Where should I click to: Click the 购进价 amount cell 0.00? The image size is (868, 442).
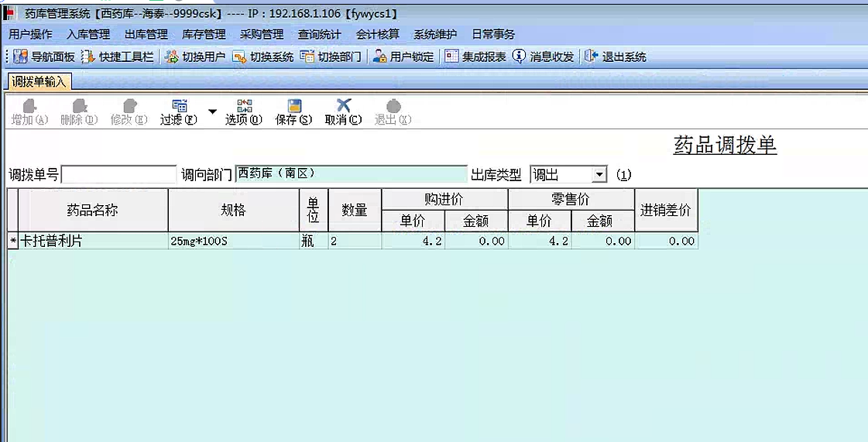click(477, 241)
